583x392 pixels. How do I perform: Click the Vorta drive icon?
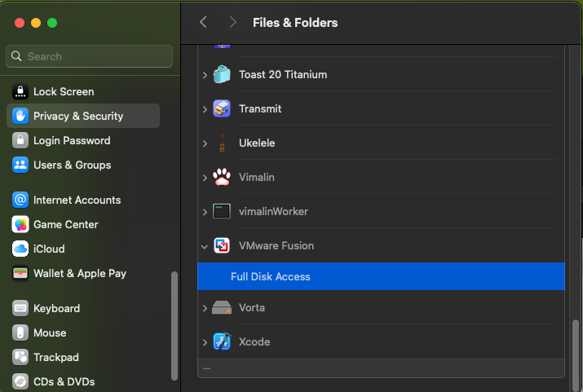(222, 308)
